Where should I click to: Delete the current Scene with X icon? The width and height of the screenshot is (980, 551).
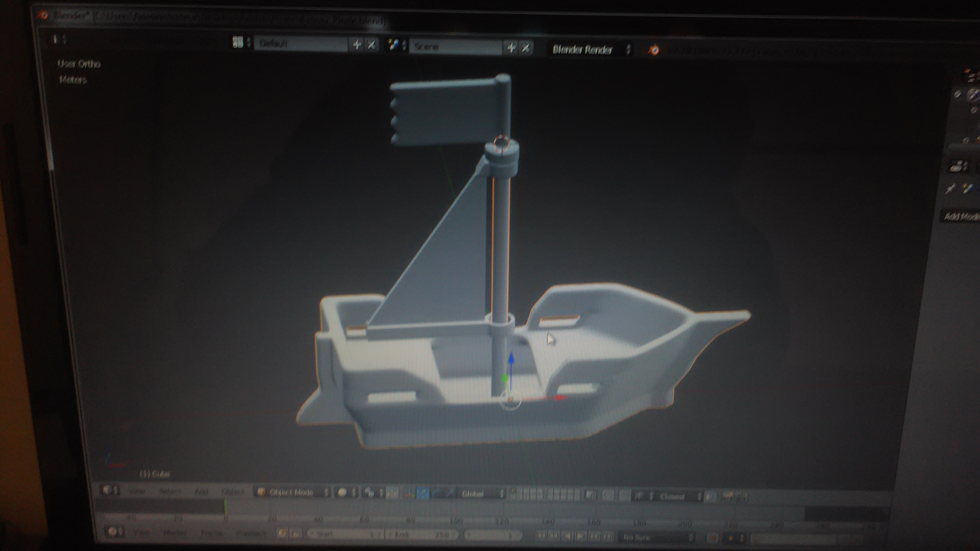(x=526, y=48)
